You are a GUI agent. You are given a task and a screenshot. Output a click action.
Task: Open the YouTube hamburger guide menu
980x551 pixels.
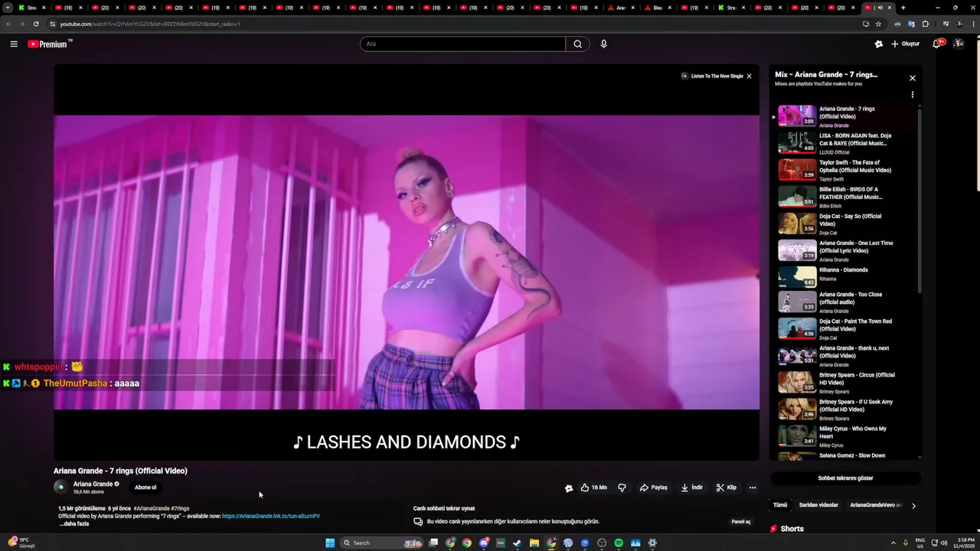[14, 44]
